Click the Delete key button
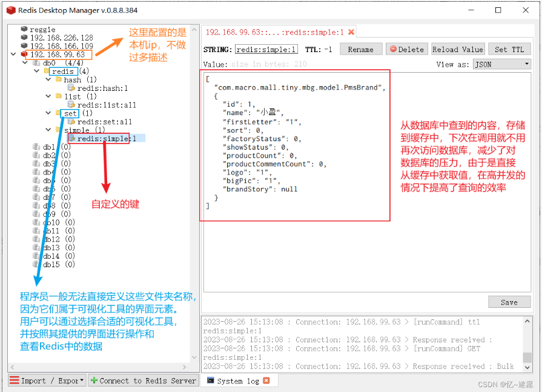 click(x=407, y=50)
